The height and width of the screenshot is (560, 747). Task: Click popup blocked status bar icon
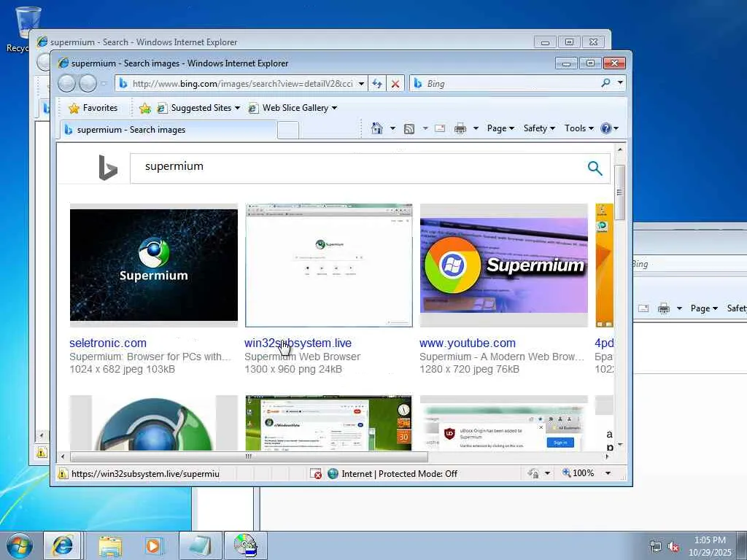pyautogui.click(x=315, y=474)
